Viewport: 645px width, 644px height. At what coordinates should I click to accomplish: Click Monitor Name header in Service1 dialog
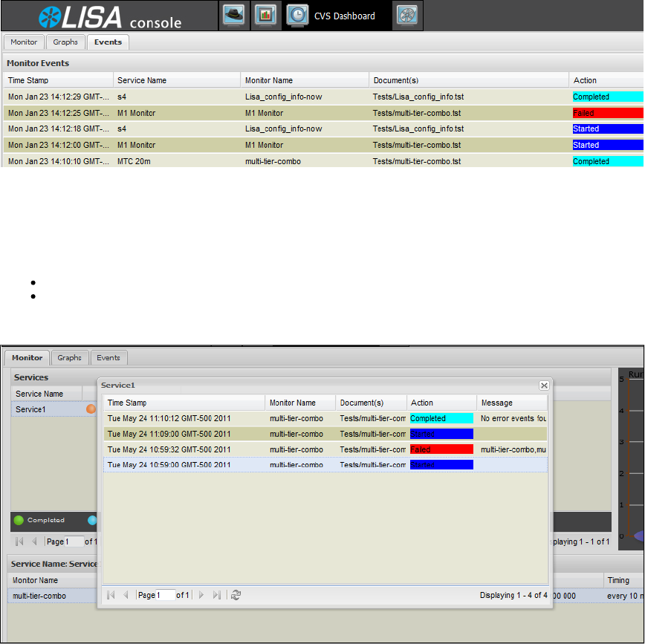(x=300, y=403)
